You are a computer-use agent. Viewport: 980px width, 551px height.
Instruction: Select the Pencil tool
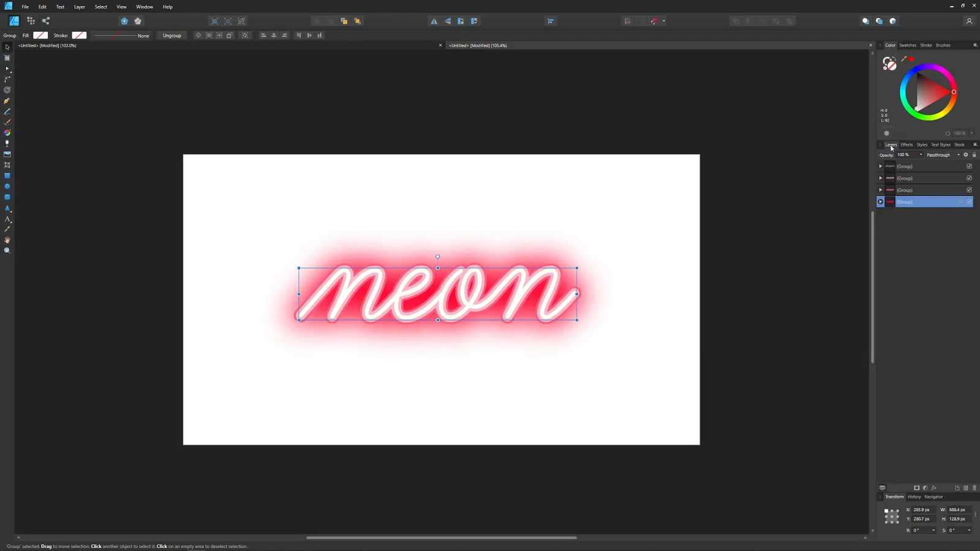(x=7, y=111)
